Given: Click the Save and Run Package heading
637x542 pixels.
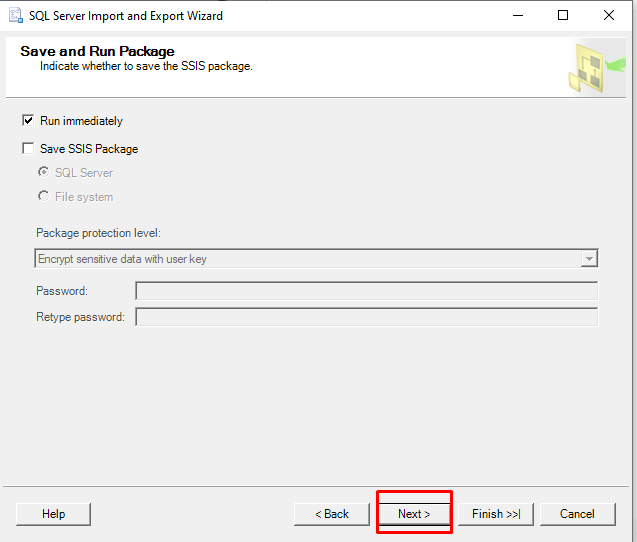Looking at the screenshot, I should point(98,51).
